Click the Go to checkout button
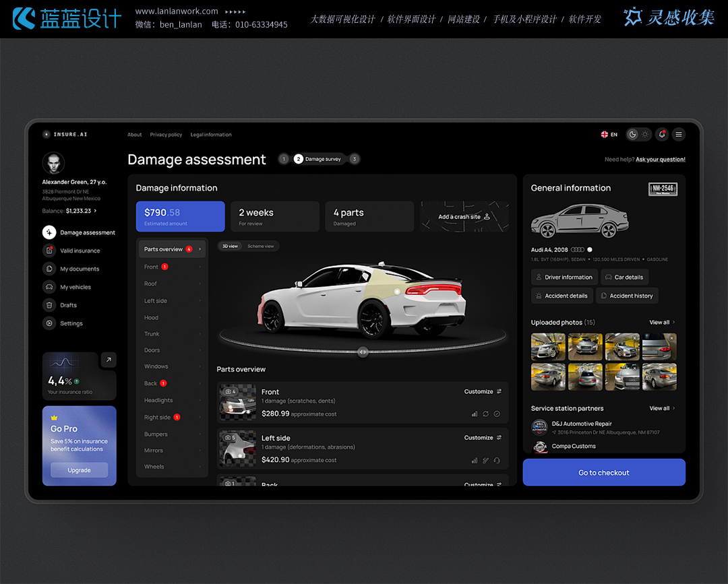Screen dimensions: 728x584 point(604,473)
